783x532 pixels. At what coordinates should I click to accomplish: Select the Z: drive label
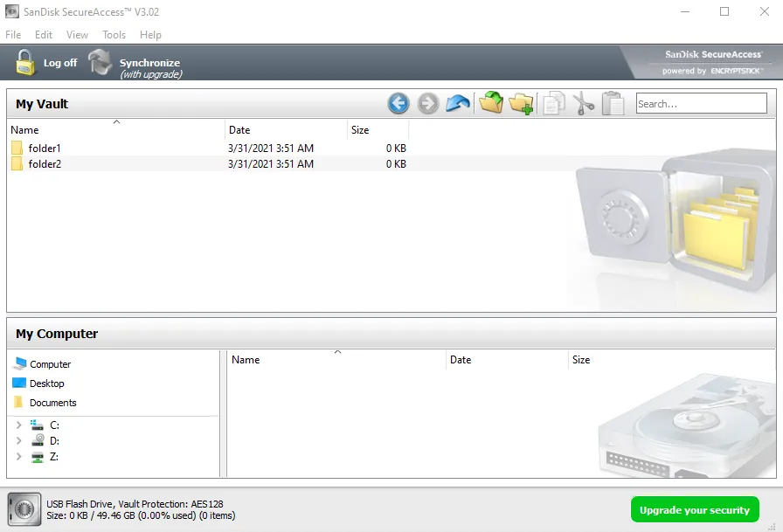pyautogui.click(x=54, y=457)
